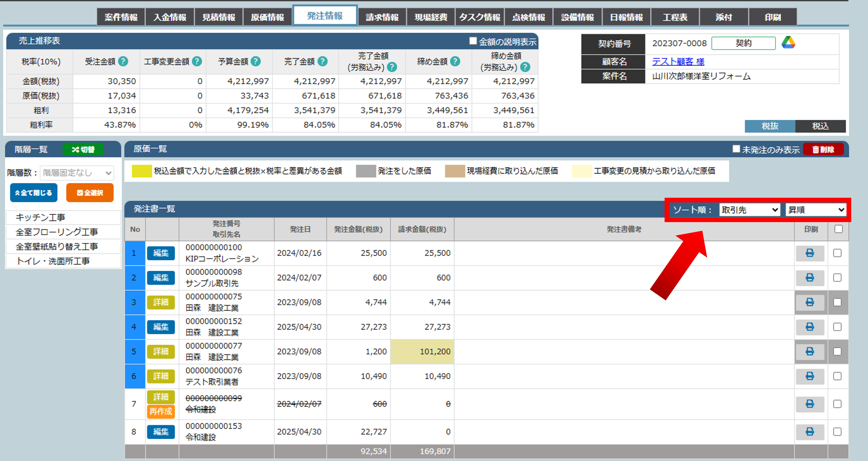Screen dimensions: 868x461
Task: Click print icon for order row 1
Action: pyautogui.click(x=810, y=253)
